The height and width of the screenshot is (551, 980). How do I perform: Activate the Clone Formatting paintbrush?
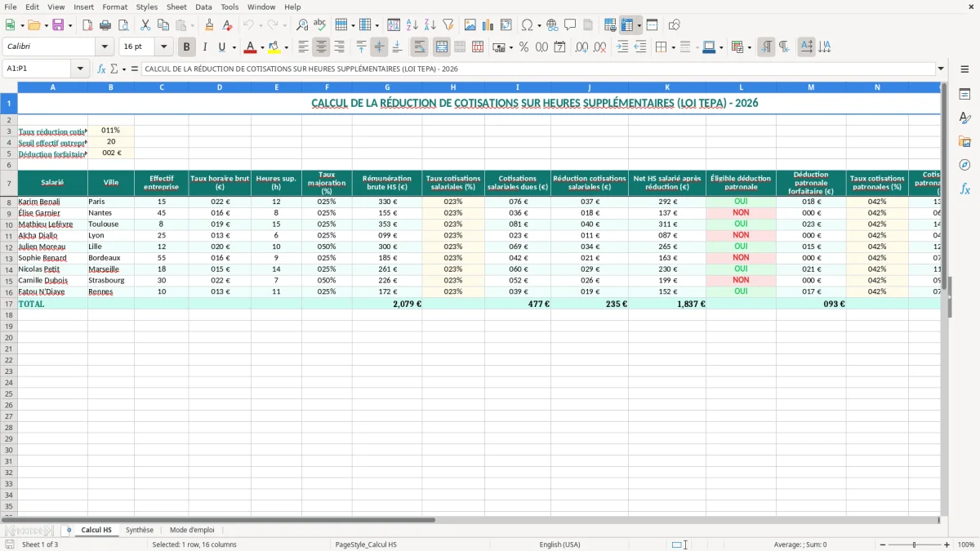[x=209, y=25]
